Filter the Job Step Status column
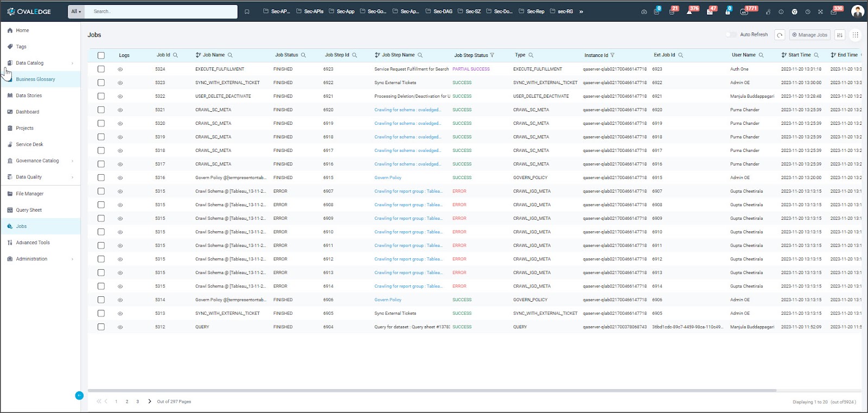868x413 pixels. point(492,55)
